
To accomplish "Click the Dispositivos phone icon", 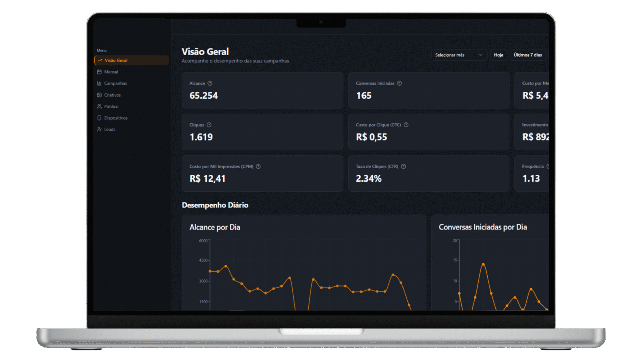I will click(x=99, y=118).
